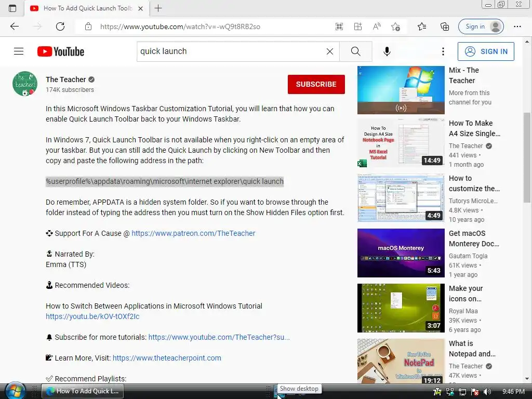Image resolution: width=532 pixels, height=399 pixels.
Task: Open A4 Size Notebook Page video thumbnail
Action: coord(401,142)
